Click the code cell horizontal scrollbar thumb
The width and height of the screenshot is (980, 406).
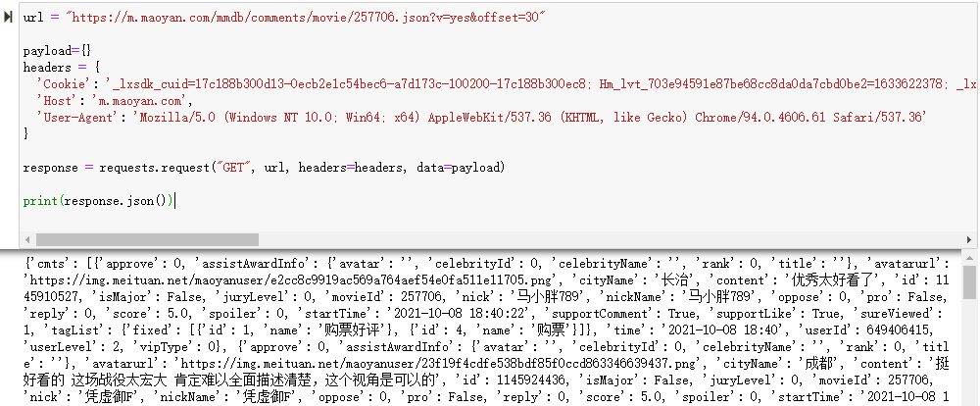point(147,239)
